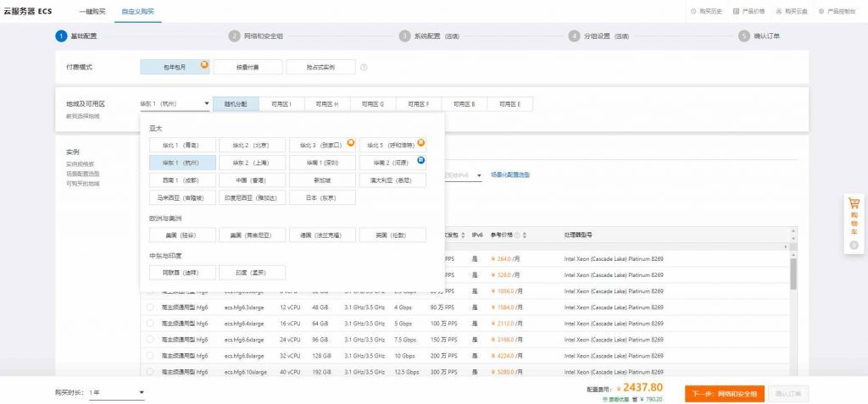Select 可用区 G zone tab
Viewport: 868px width, 404px height.
(373, 104)
